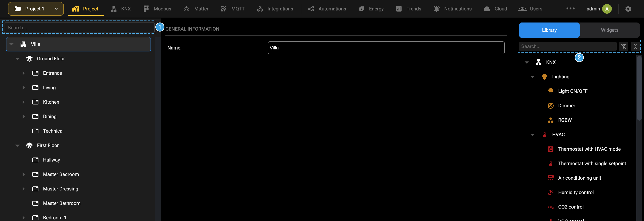The width and height of the screenshot is (644, 221).
Task: Collapse the KNX library node
Action: pos(527,62)
